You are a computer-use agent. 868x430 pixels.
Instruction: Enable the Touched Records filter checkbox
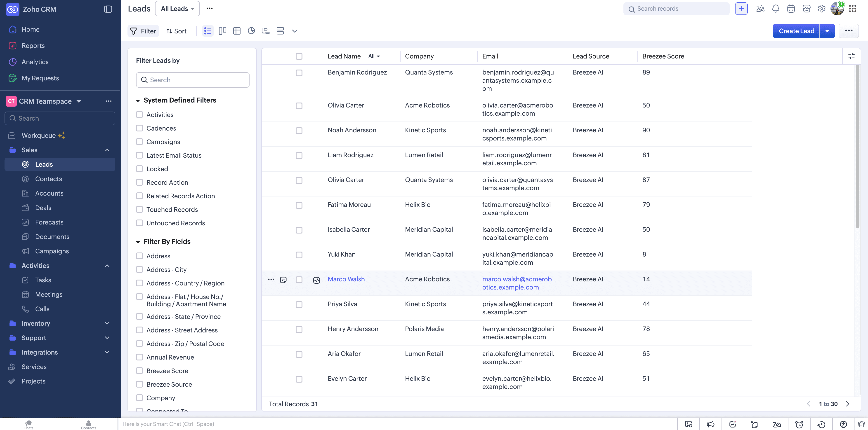[x=139, y=209]
